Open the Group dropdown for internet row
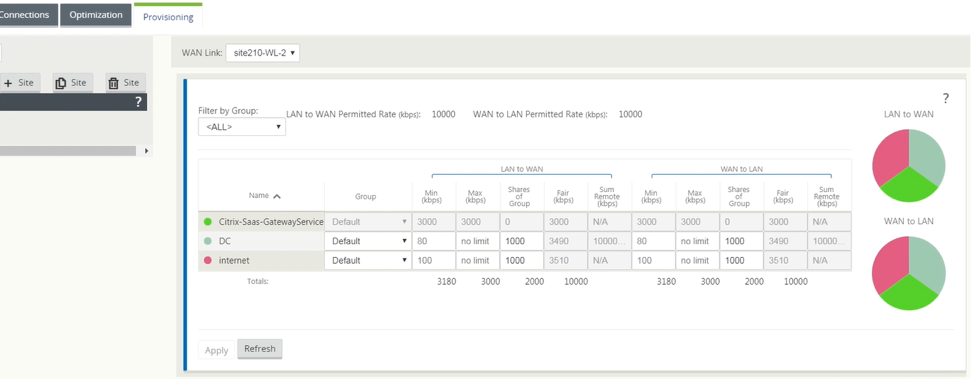Viewport: 974px width, 379px height. pyautogui.click(x=368, y=260)
